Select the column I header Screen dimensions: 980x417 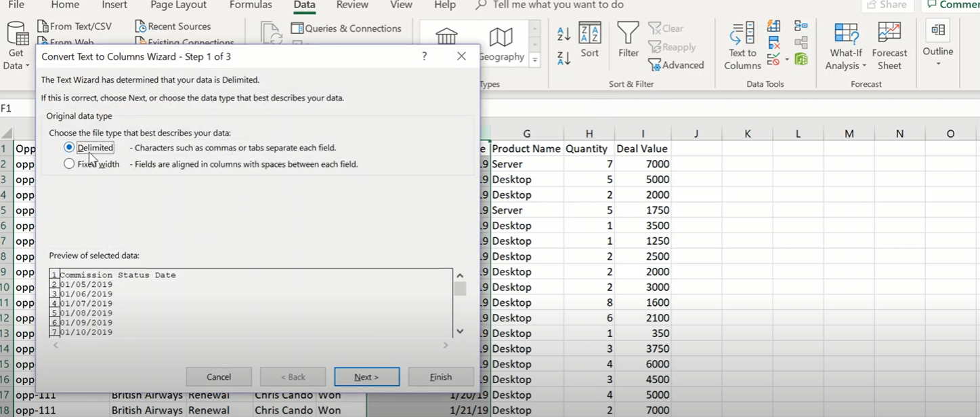(643, 134)
